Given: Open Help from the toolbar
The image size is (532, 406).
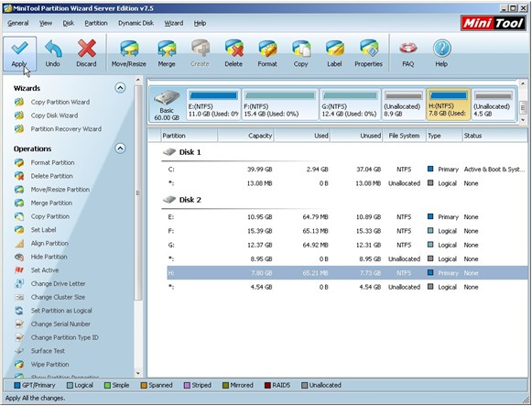Looking at the screenshot, I should pyautogui.click(x=441, y=54).
